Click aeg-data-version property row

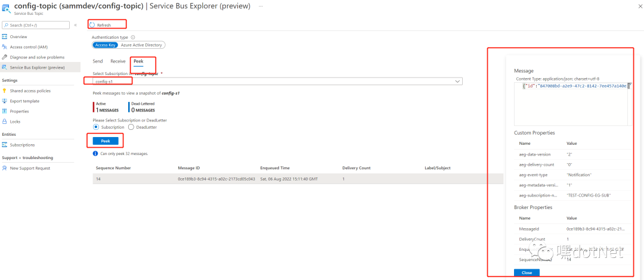coord(573,154)
